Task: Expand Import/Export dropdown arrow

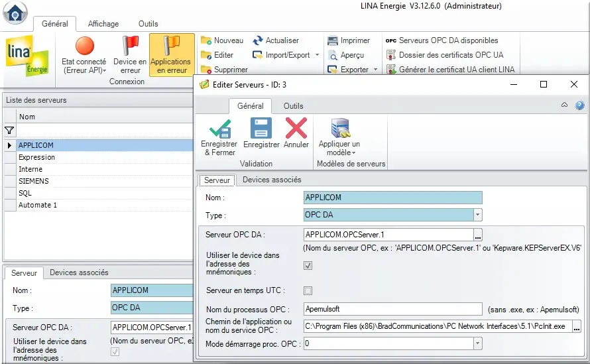Action: 317,55
